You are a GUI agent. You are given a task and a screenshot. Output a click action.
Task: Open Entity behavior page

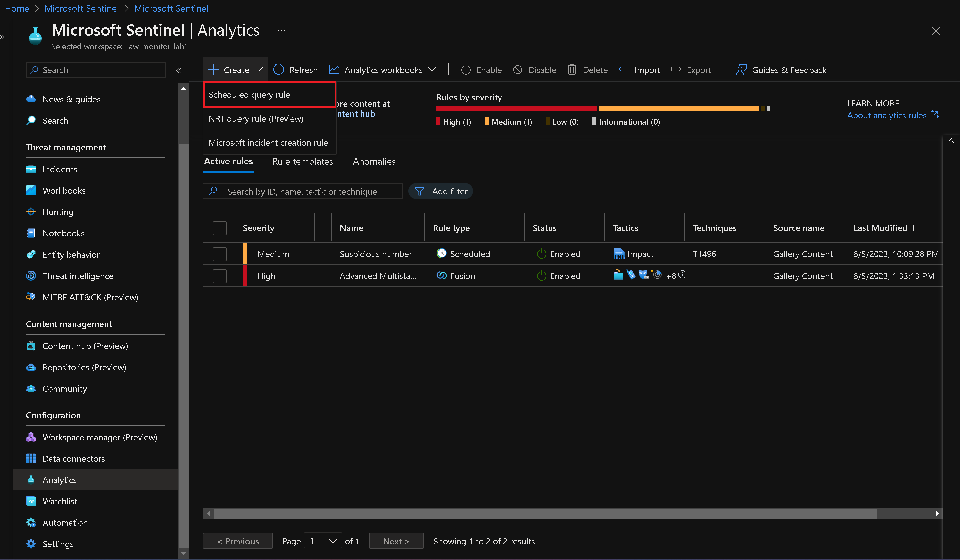pyautogui.click(x=71, y=255)
